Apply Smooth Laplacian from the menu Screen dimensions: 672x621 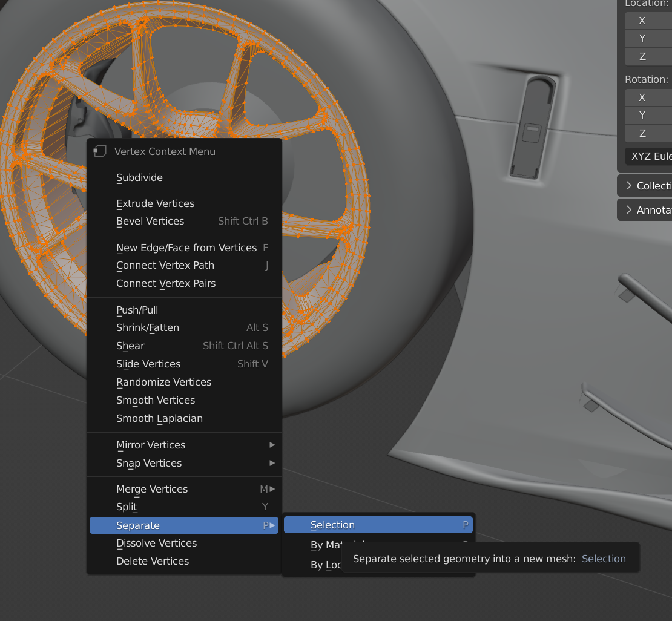point(159,418)
